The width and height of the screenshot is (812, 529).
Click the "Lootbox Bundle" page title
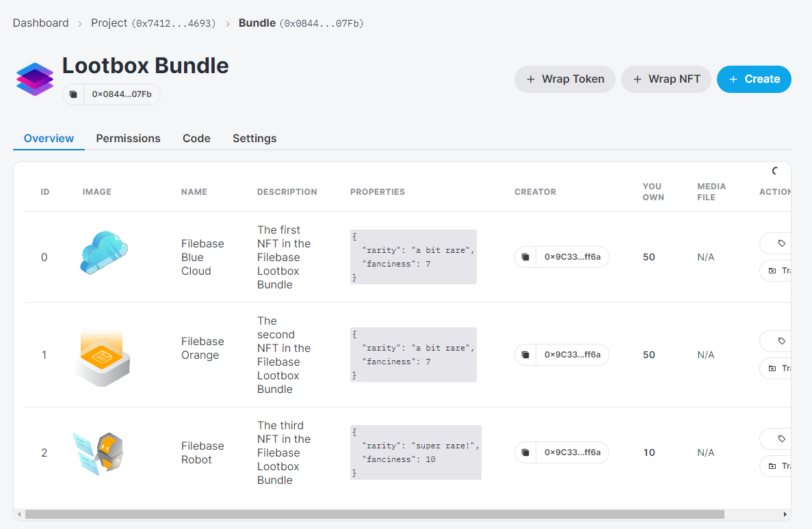(x=146, y=66)
